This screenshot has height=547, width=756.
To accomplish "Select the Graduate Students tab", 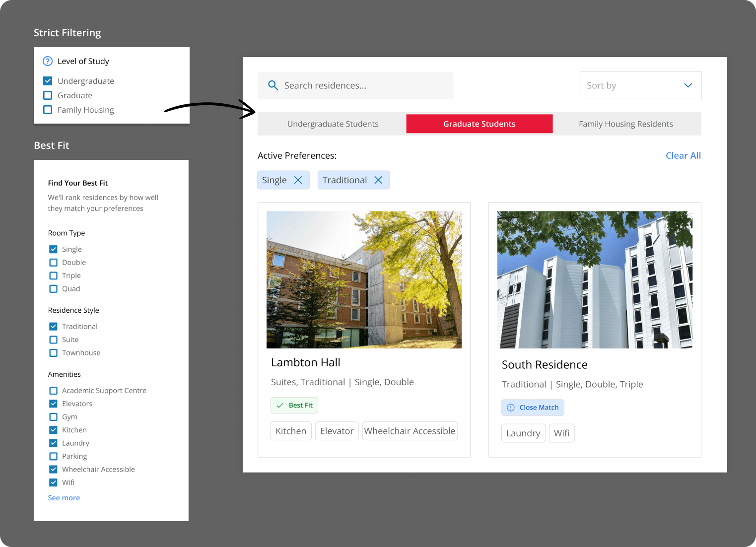I will [x=480, y=124].
